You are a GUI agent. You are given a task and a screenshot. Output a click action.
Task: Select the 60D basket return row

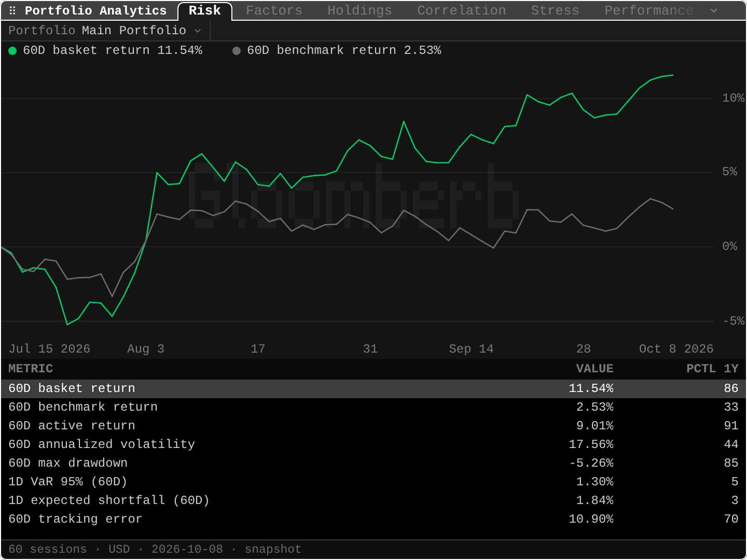click(374, 388)
